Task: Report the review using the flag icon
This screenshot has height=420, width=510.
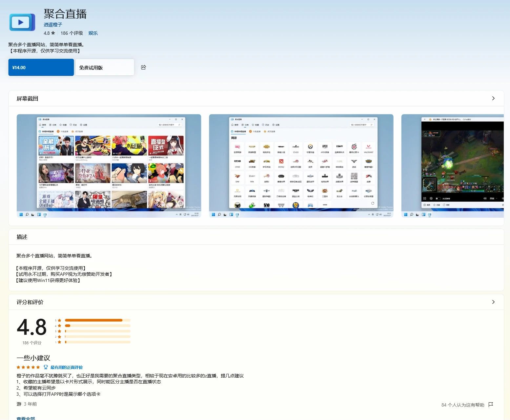Action: (491, 405)
